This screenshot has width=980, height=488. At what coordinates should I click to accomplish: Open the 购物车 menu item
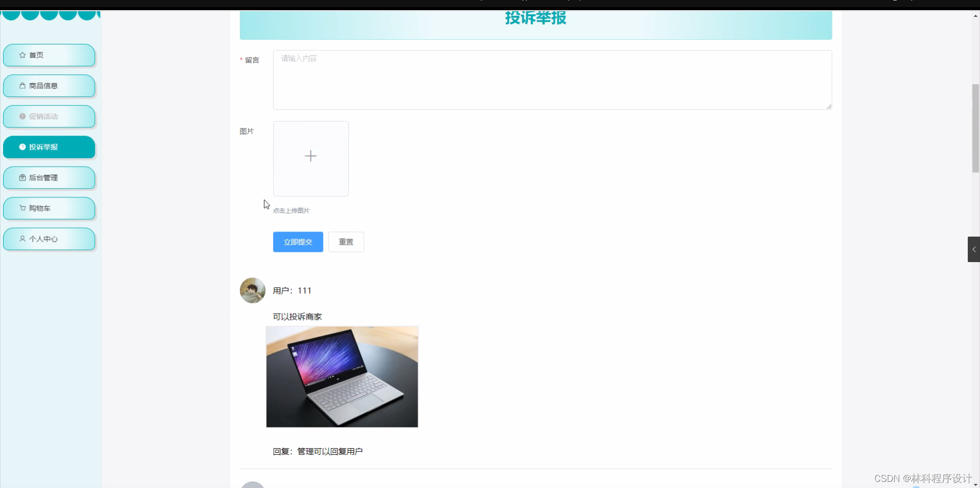click(49, 208)
